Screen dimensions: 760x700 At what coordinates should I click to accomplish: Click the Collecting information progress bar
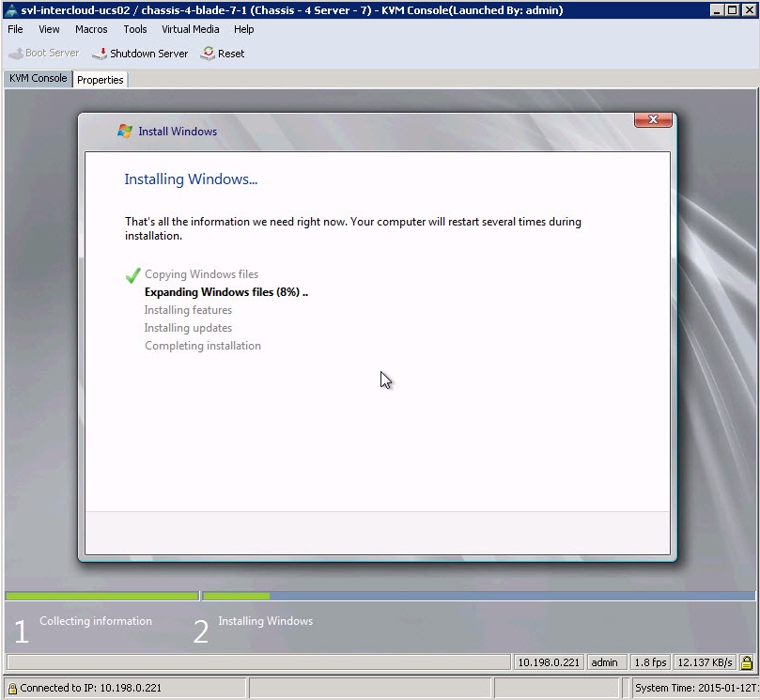[101, 596]
